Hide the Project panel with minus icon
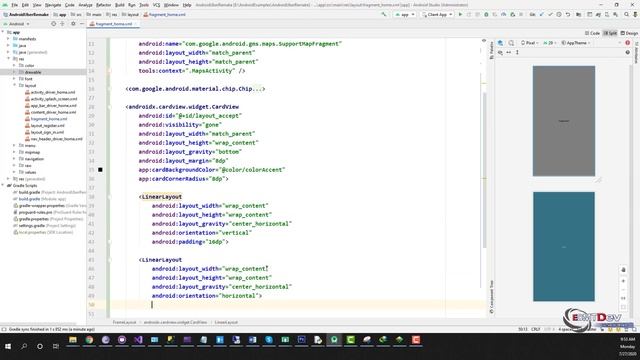 pyautogui.click(x=82, y=24)
